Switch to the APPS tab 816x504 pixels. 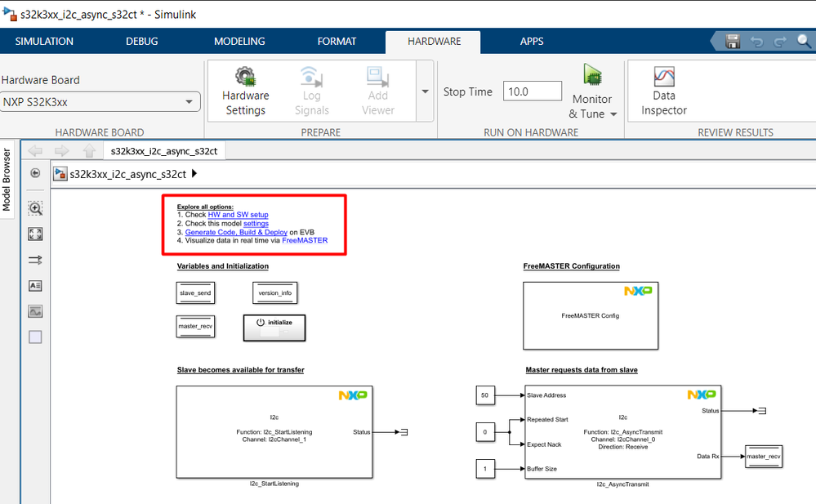[531, 41]
